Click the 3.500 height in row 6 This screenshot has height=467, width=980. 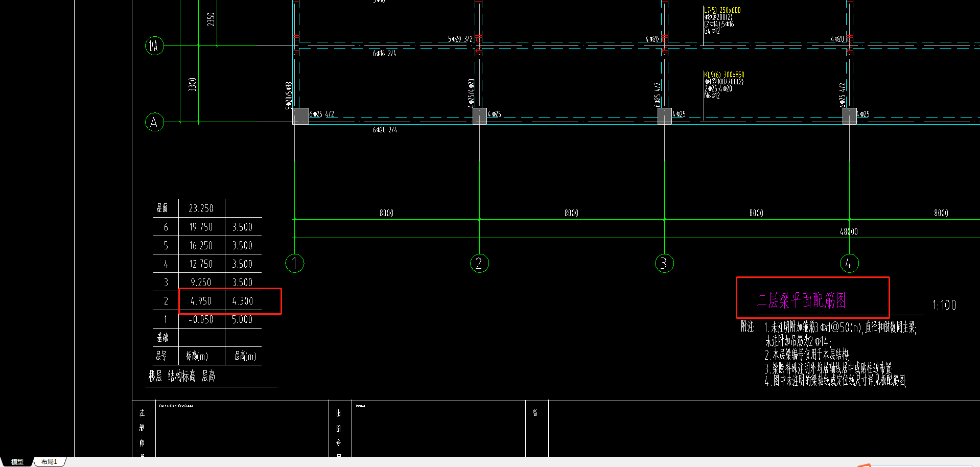pyautogui.click(x=242, y=227)
